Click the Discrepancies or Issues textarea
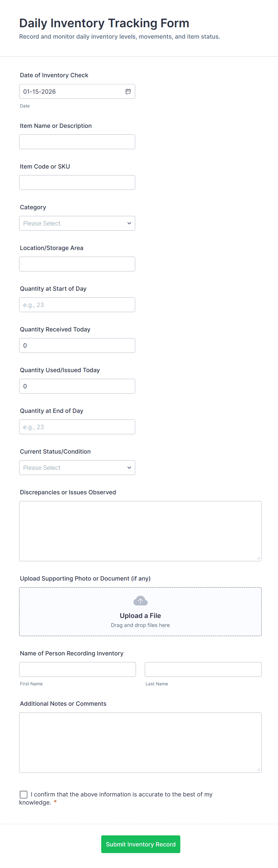This screenshot has width=278, height=868. pyautogui.click(x=140, y=529)
